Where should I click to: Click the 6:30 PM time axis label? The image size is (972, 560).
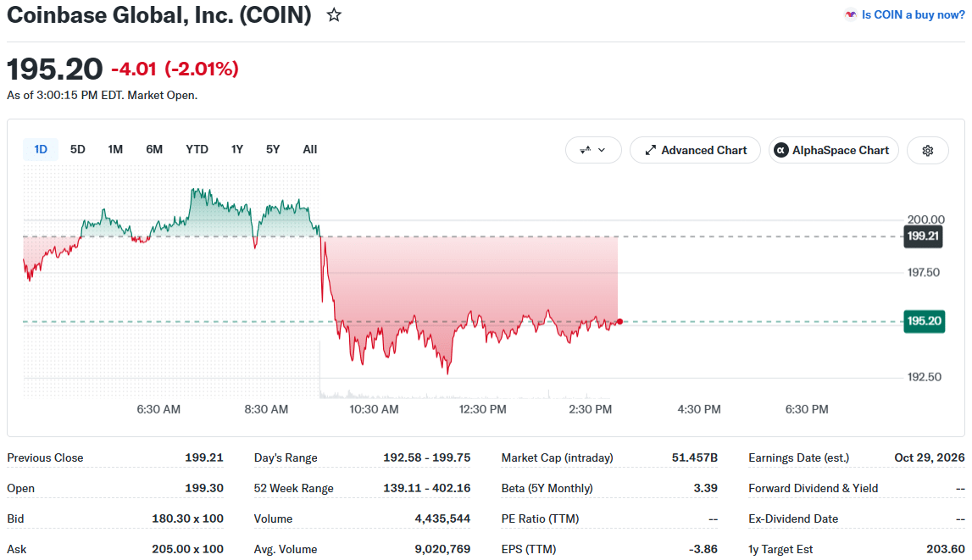click(x=807, y=409)
